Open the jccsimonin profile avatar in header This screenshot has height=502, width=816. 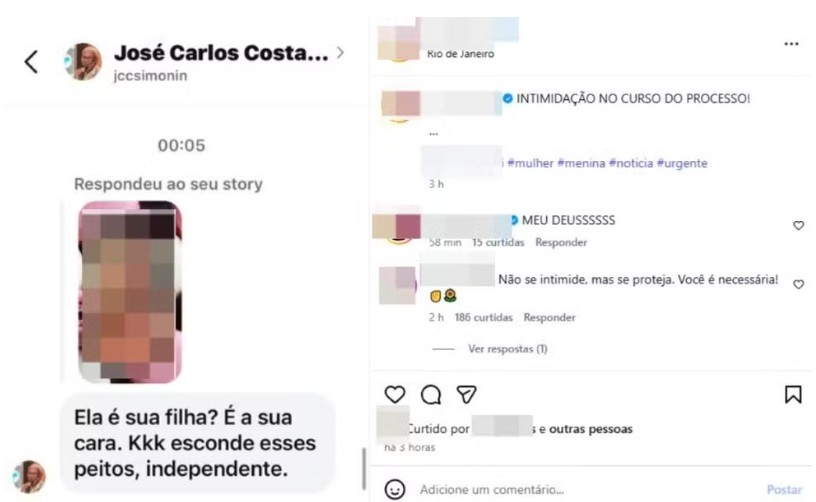82,61
